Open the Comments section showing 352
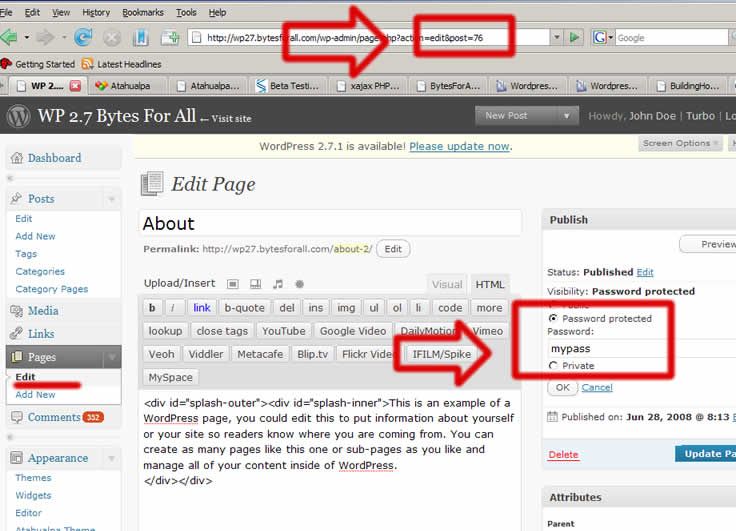Screen dimensions: 736x531 click(x=56, y=417)
